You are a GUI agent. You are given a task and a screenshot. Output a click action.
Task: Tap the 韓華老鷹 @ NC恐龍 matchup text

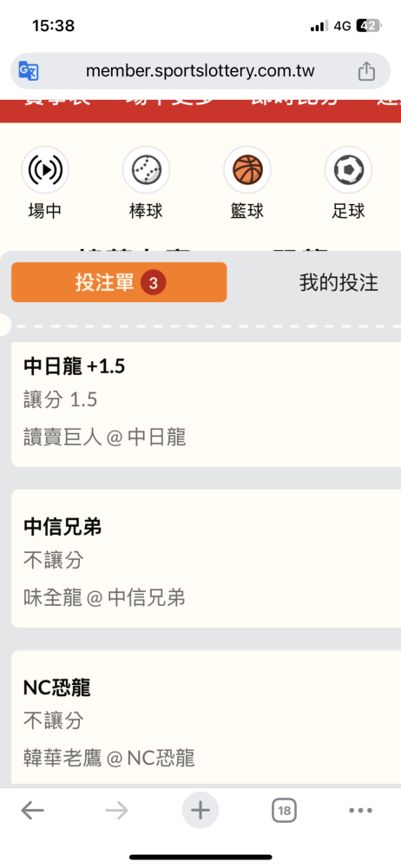pyautogui.click(x=109, y=758)
